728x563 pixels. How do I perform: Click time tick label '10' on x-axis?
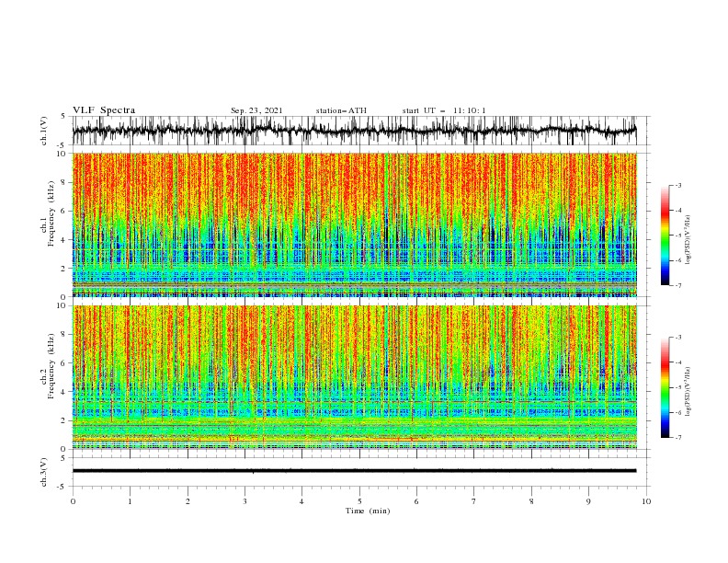(x=646, y=501)
